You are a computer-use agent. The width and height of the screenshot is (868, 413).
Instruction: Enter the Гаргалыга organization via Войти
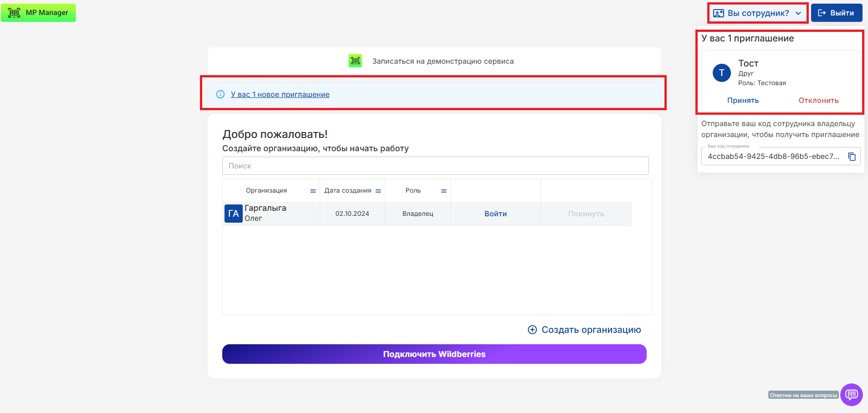pos(495,214)
